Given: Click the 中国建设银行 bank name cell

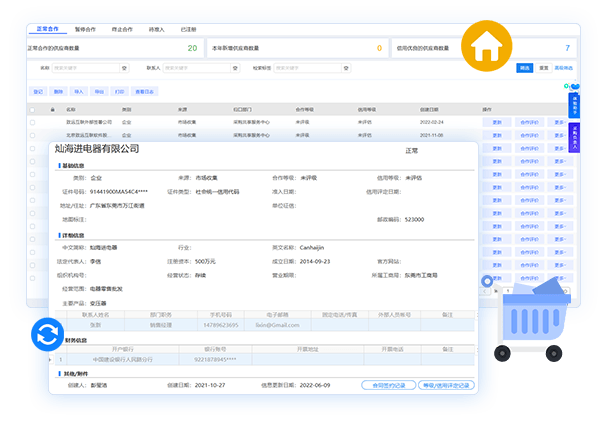Looking at the screenshot, I should 123,360.
